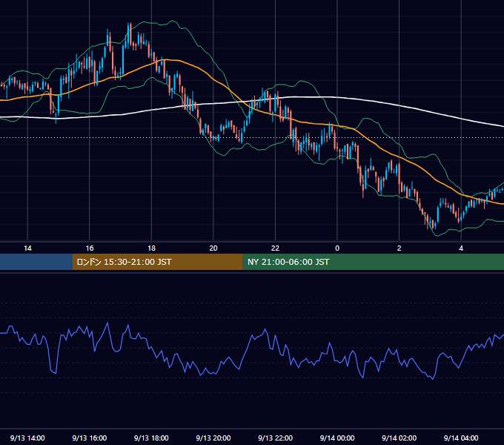
Task: Click the NY 21:00-06:00 JST session bar
Action: (373, 262)
